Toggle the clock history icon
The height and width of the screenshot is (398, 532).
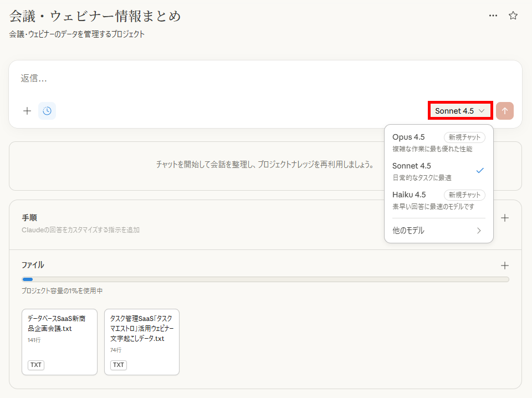point(47,111)
